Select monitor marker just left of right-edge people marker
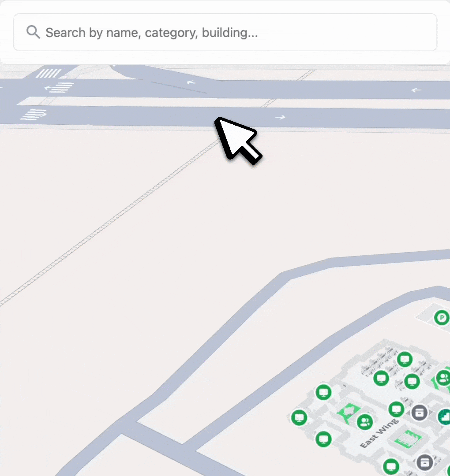The image size is (450, 476). point(412,381)
